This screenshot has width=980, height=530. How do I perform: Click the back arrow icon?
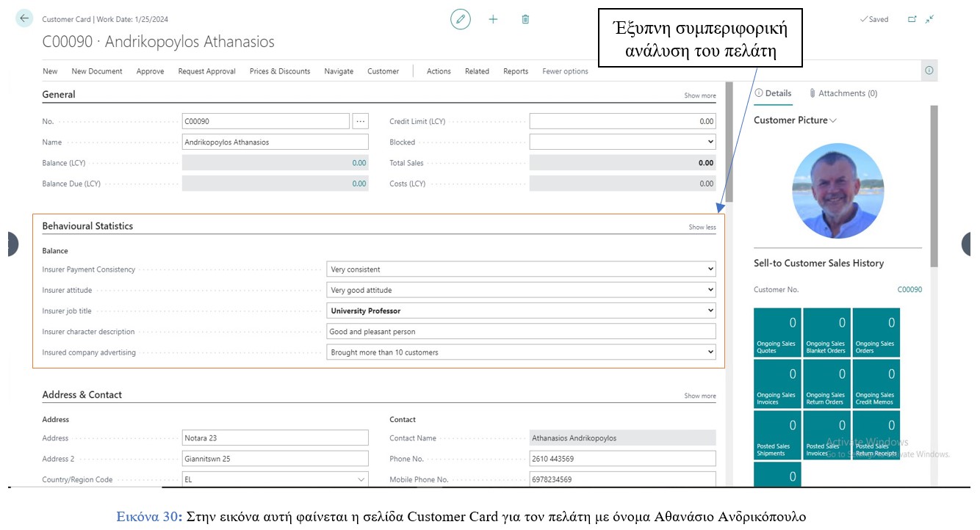pyautogui.click(x=25, y=19)
